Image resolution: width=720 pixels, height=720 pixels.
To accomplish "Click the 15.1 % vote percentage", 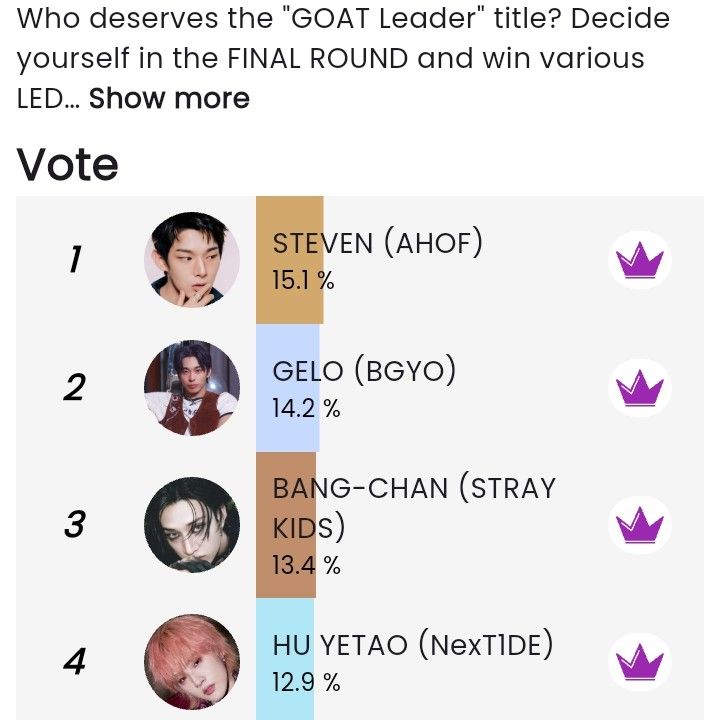I will 303,281.
